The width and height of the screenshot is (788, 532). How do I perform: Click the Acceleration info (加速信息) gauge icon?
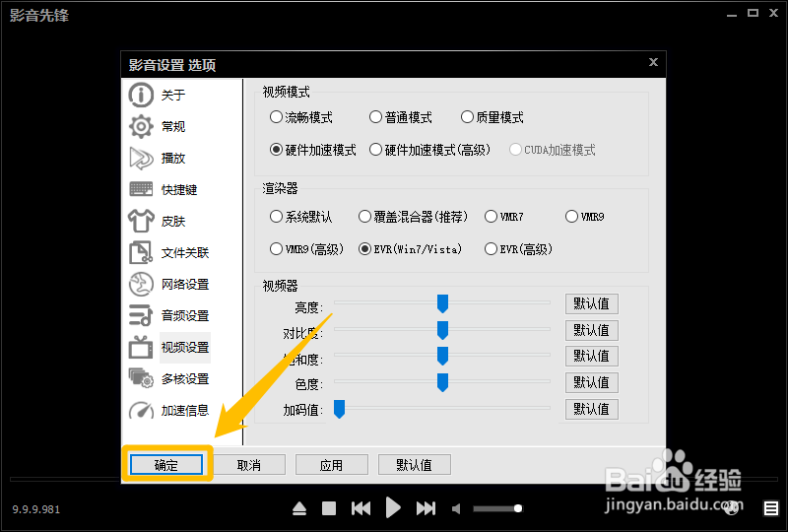tap(141, 410)
